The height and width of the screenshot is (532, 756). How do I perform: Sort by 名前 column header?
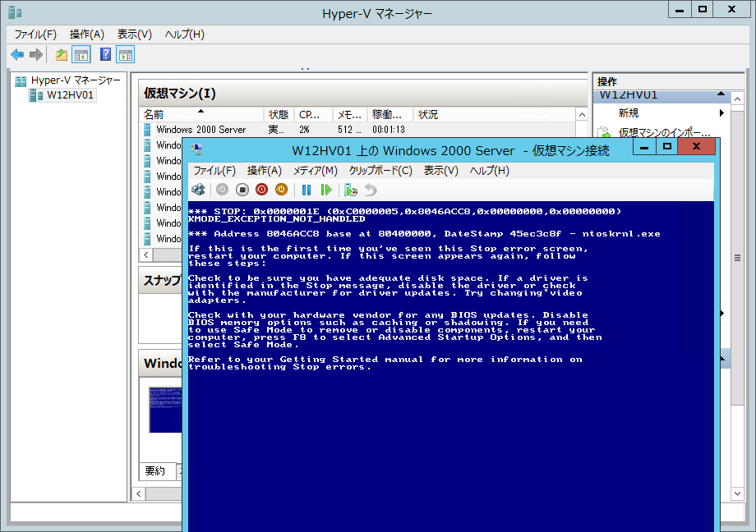(201, 115)
